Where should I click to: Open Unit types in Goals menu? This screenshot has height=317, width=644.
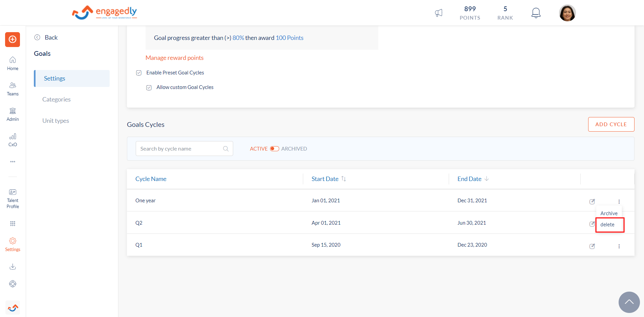[x=55, y=120]
